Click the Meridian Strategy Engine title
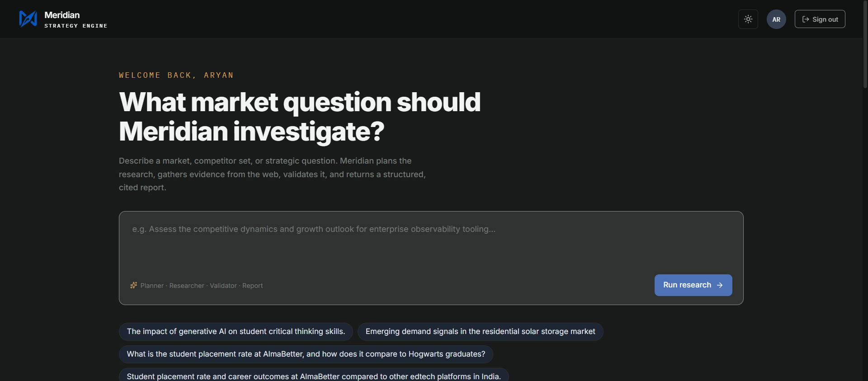868x381 pixels. click(75, 19)
